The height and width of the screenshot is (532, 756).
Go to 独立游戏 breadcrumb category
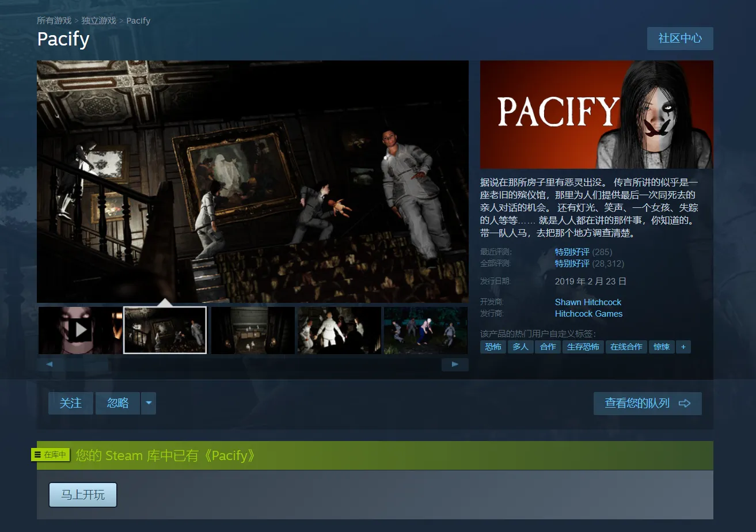point(98,21)
